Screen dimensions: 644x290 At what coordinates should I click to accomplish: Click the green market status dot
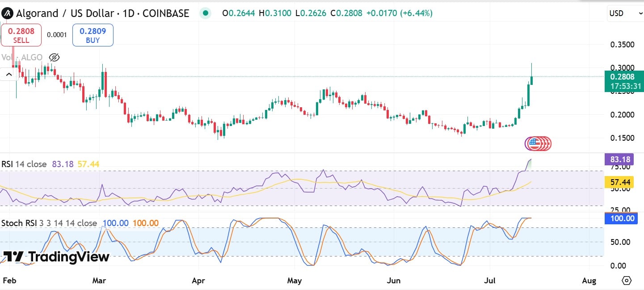[205, 13]
